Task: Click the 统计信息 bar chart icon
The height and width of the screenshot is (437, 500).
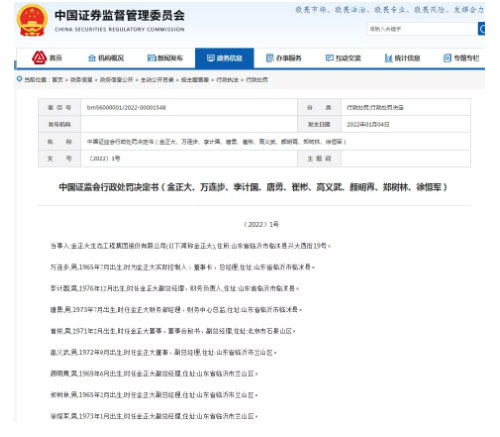Action: [x=388, y=58]
